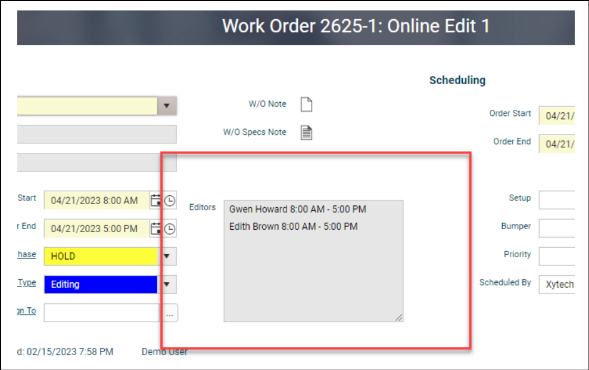The width and height of the screenshot is (589, 370).
Task: Click the Assign To input field
Action: (103, 313)
